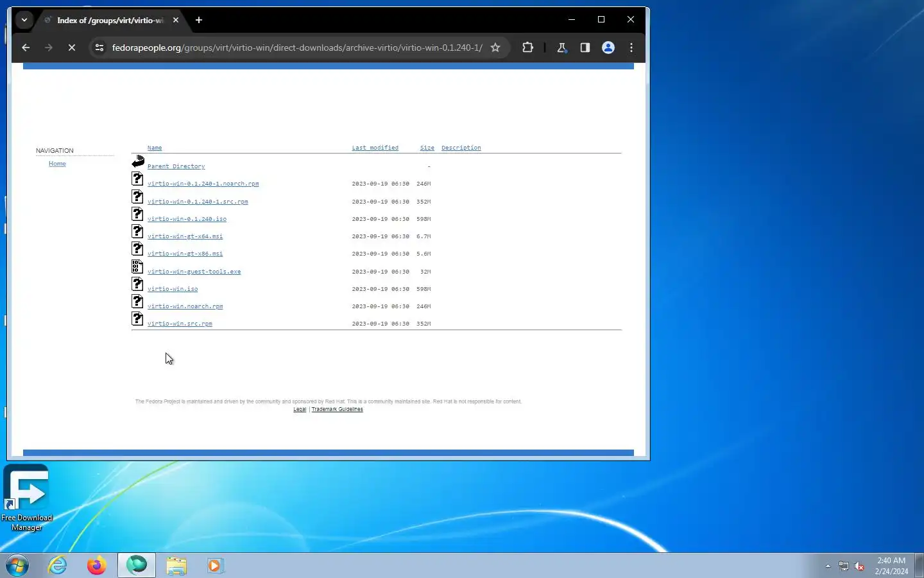The image size is (924, 578).
Task: Open Windows Media Player from taskbar
Action: coord(215,566)
